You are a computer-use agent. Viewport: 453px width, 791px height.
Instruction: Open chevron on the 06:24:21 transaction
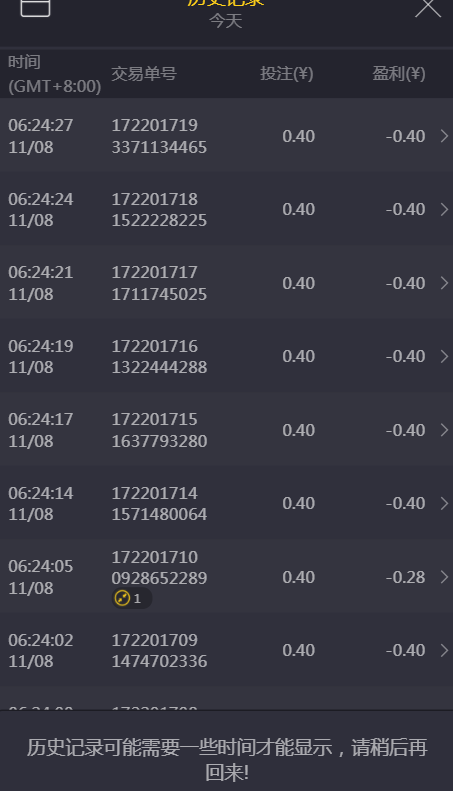[x=444, y=283]
